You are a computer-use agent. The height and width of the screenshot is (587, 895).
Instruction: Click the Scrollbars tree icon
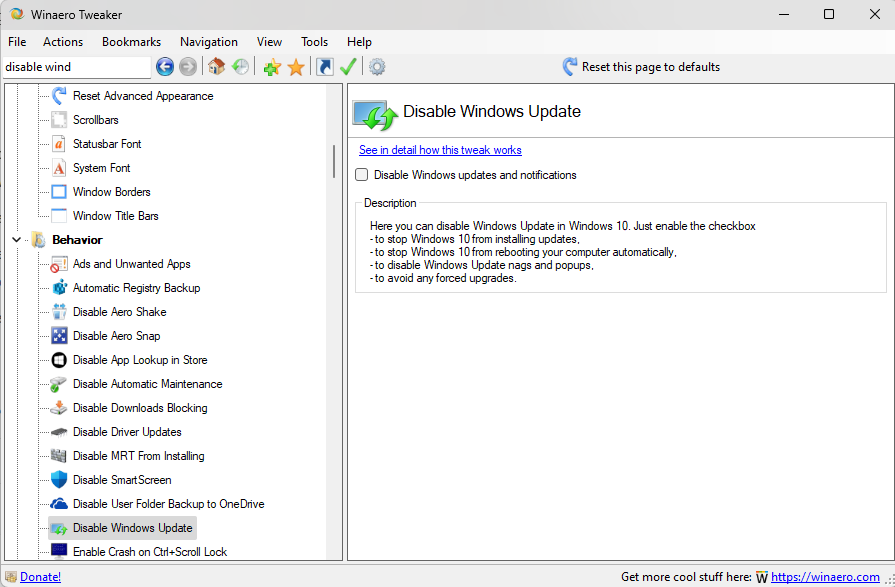(59, 120)
